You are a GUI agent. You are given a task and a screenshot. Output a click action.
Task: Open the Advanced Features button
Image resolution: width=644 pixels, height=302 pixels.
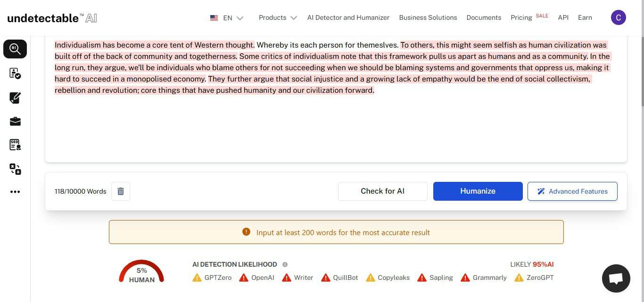[x=572, y=191]
